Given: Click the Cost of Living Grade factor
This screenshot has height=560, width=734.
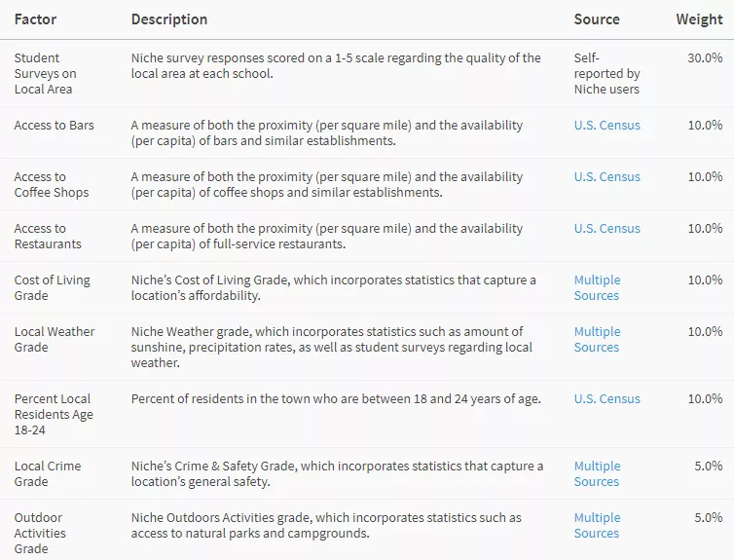Looking at the screenshot, I should pos(52,287).
